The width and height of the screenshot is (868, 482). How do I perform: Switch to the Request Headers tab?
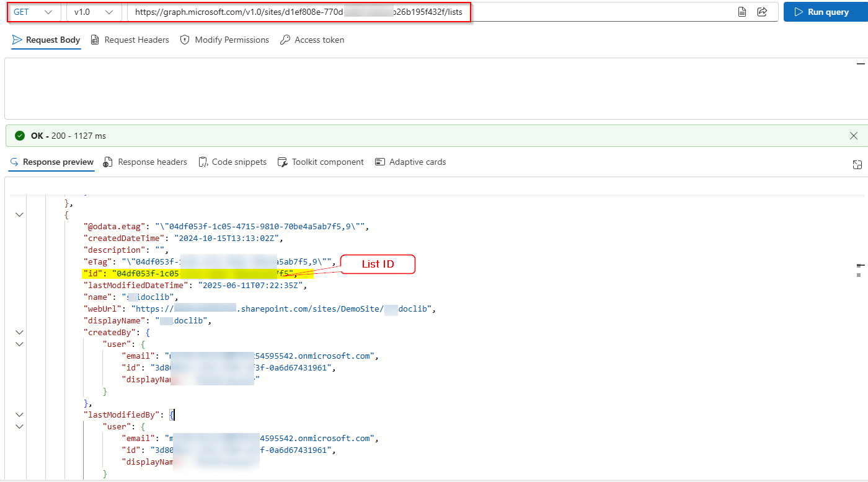click(137, 40)
